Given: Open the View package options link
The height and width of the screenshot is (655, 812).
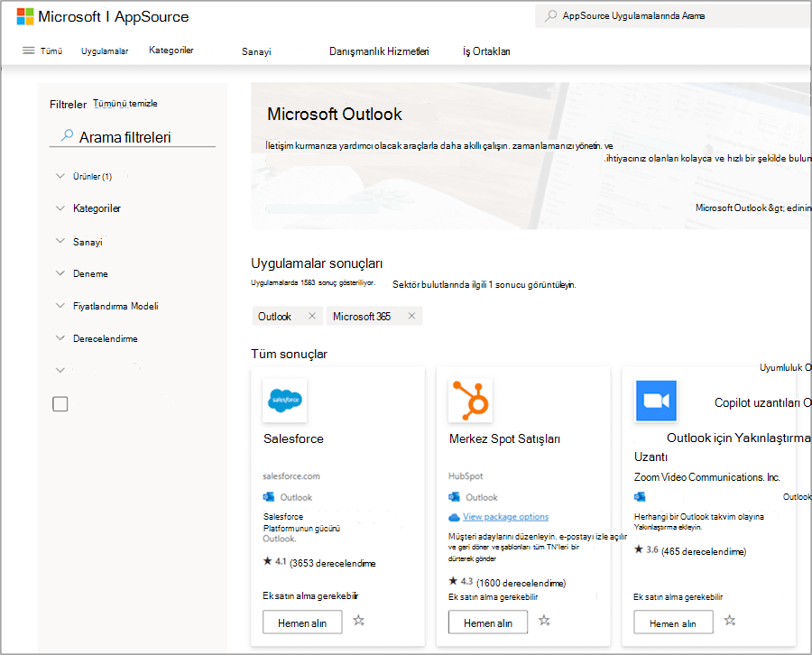Looking at the screenshot, I should tap(505, 517).
